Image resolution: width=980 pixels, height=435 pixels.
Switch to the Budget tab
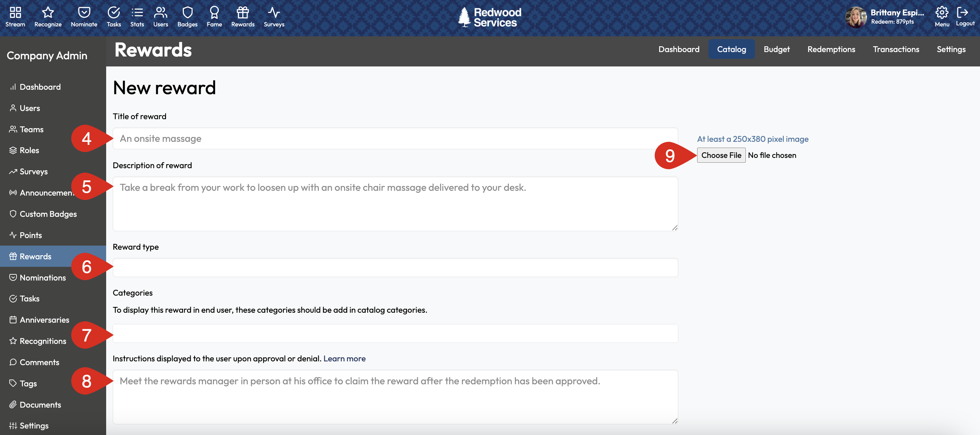[x=777, y=49]
